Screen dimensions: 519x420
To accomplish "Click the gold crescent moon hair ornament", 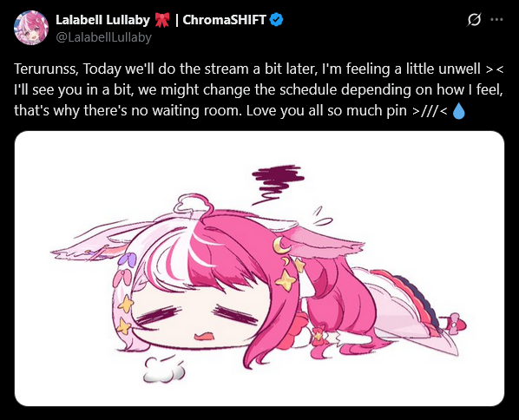I will point(281,246).
